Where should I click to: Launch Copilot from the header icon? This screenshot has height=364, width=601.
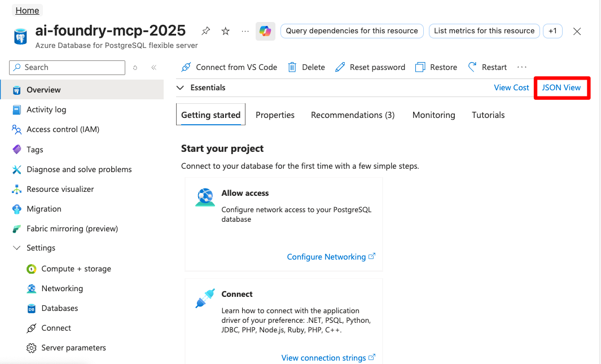[x=265, y=31]
